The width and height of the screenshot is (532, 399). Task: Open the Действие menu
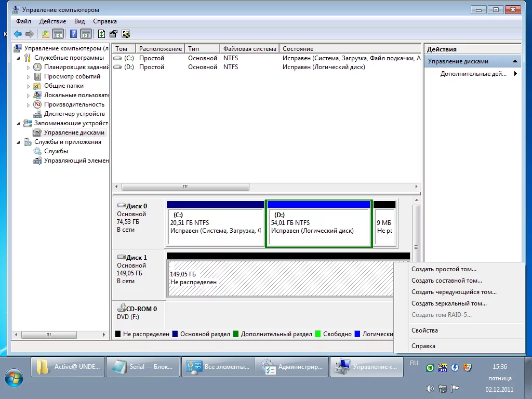pyautogui.click(x=52, y=21)
